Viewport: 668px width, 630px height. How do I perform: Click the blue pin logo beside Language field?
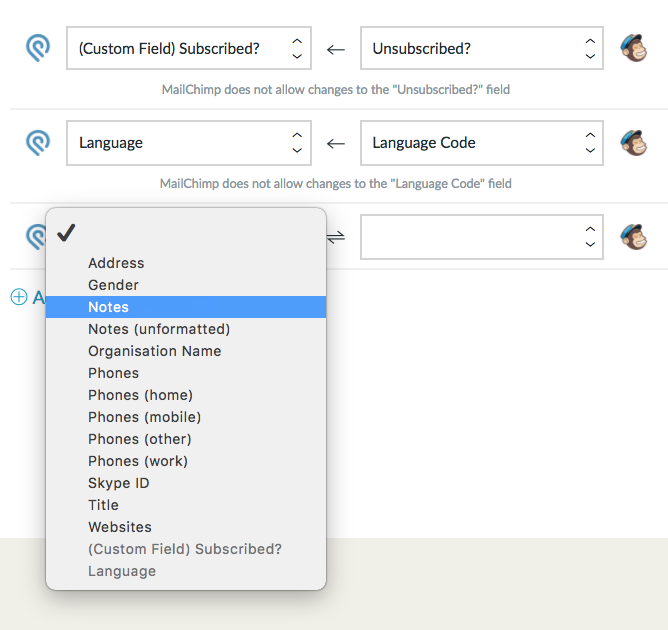(38, 142)
